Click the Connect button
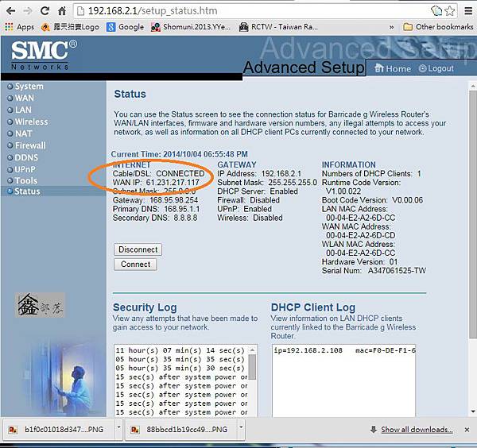This screenshot has height=448, width=477. [135, 265]
